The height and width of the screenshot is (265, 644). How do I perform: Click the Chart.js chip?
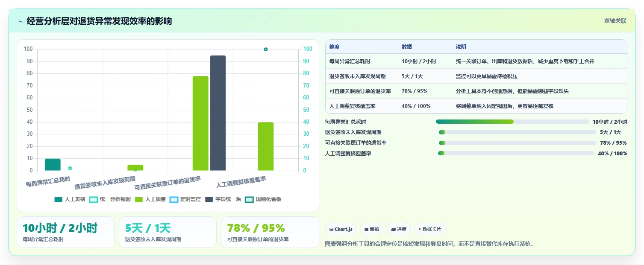[341, 229]
